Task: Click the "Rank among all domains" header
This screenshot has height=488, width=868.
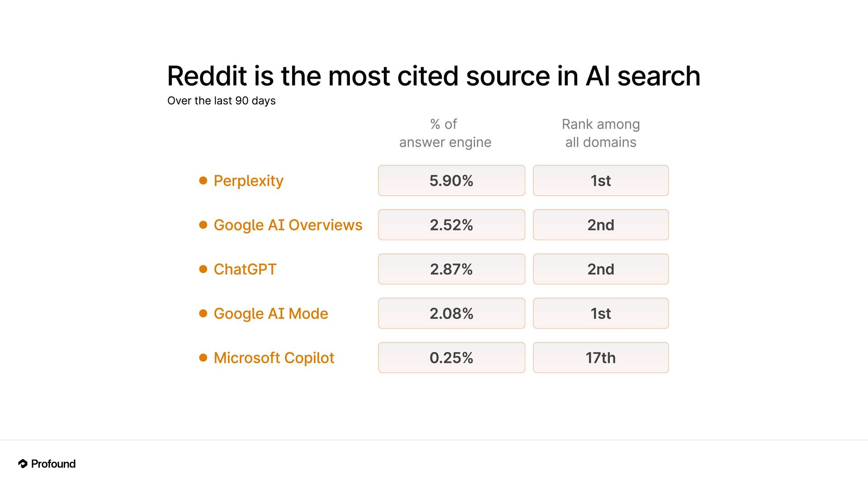Action: point(600,133)
